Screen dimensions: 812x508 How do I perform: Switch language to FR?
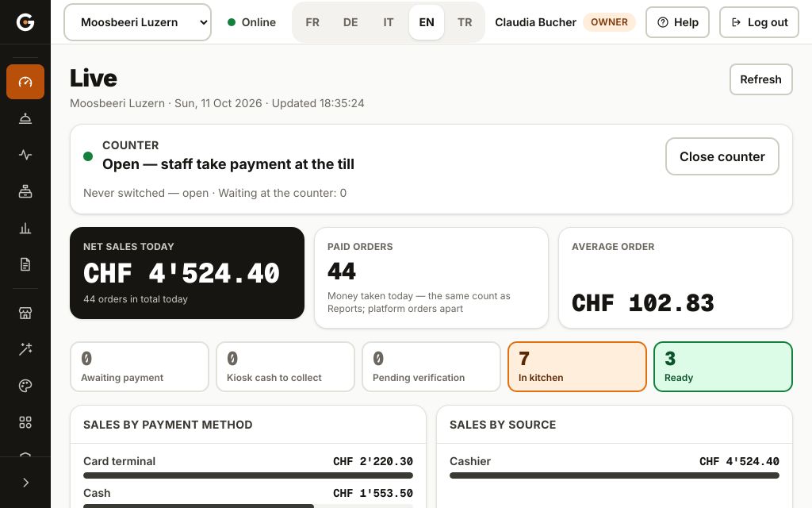(x=312, y=22)
